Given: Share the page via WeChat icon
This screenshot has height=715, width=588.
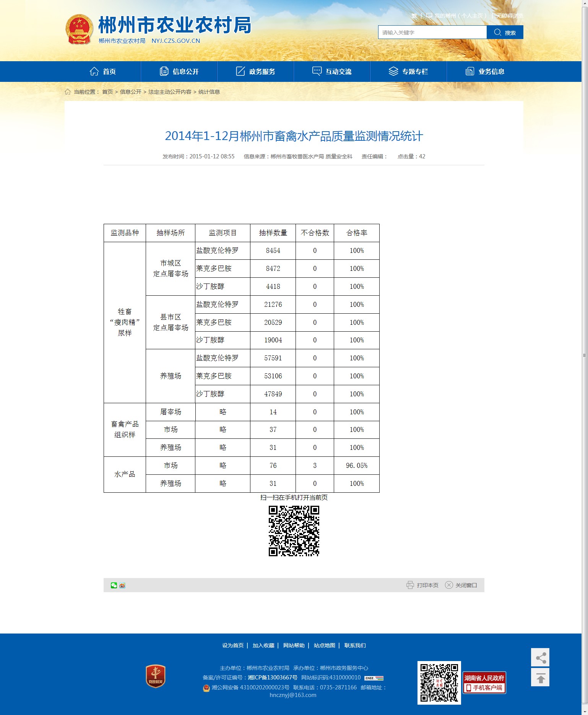Looking at the screenshot, I should tap(114, 585).
